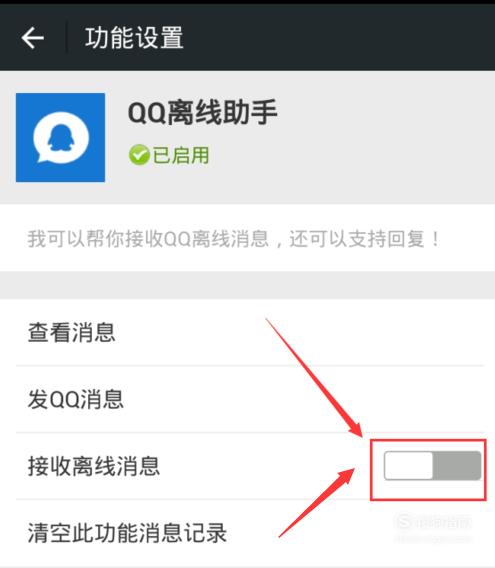The width and height of the screenshot is (495, 568).
Task: Tap the gray spacer band above 查看消息
Action: [248, 285]
